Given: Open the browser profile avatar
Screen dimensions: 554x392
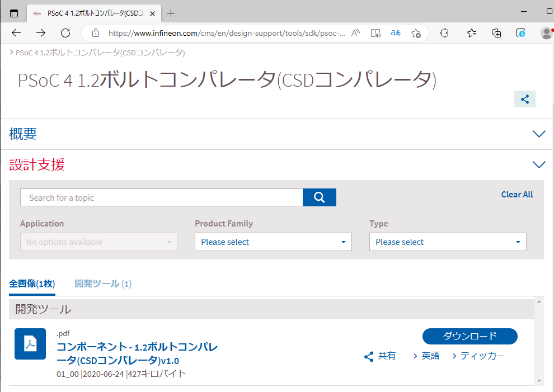Looking at the screenshot, I should tap(547, 33).
